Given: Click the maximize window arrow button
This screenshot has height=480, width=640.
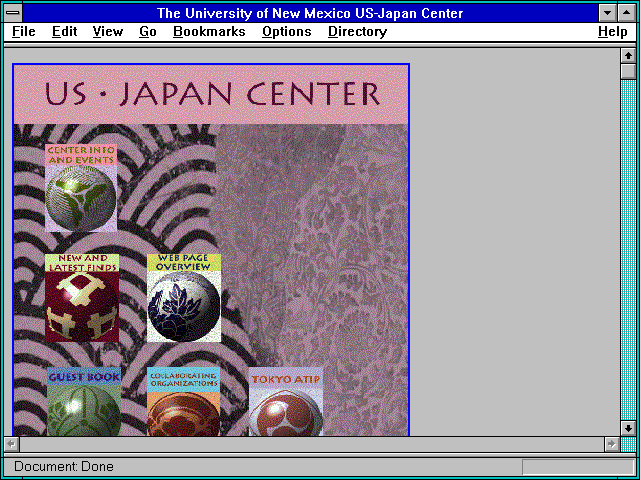Looking at the screenshot, I should click(627, 13).
